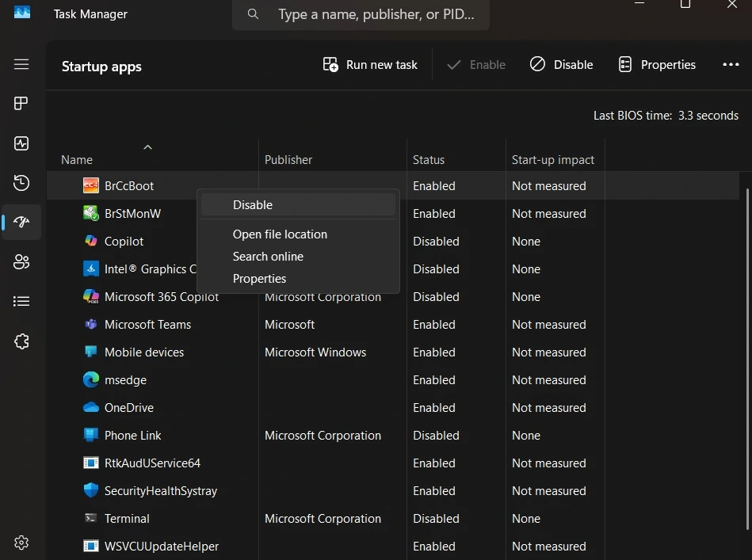Click the Terminal app icon
Viewport: 752px width, 560px height.
[90, 518]
